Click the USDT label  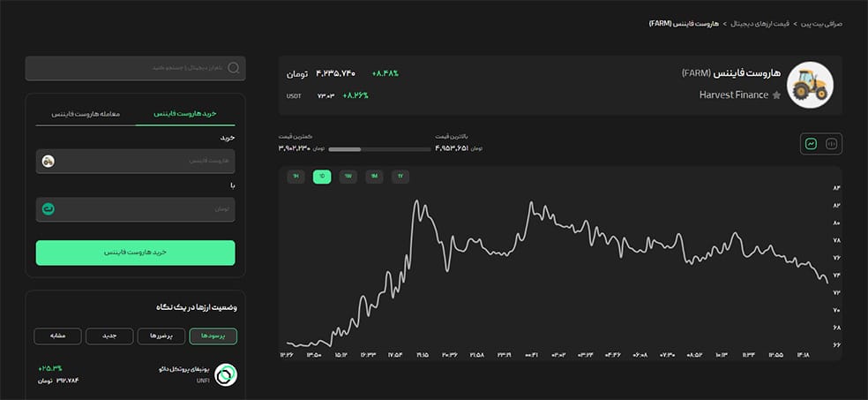(294, 96)
